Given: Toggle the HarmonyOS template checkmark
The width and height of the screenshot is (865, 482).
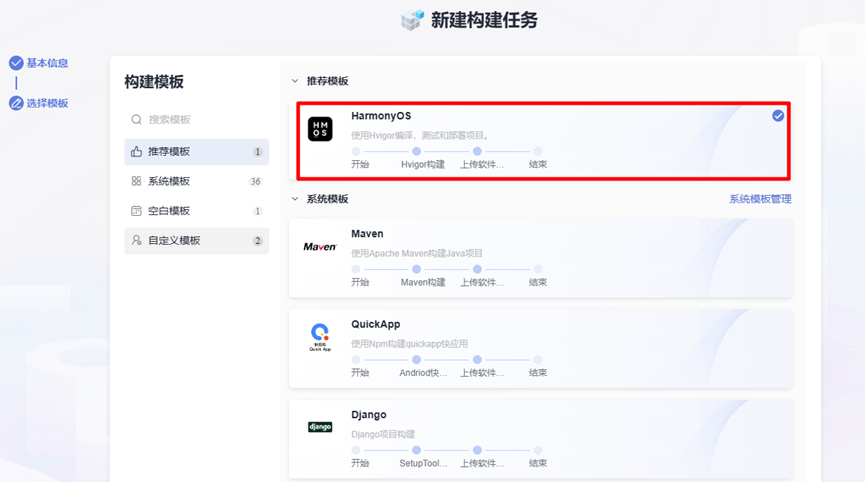Looking at the screenshot, I should [778, 116].
